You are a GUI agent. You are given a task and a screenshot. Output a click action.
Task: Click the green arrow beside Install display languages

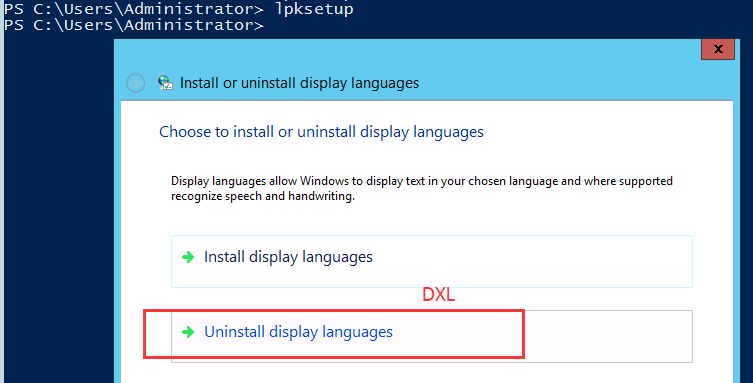(188, 257)
